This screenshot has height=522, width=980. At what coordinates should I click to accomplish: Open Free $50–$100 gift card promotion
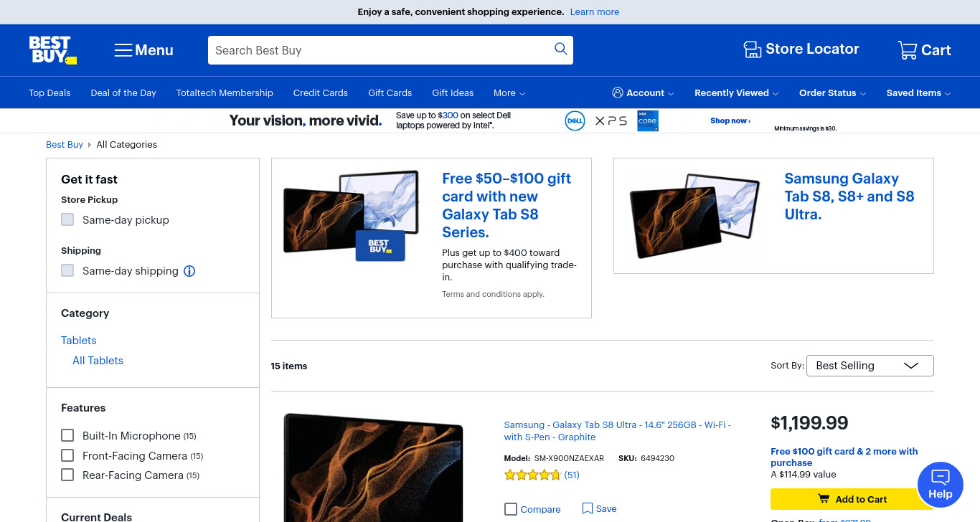click(507, 205)
